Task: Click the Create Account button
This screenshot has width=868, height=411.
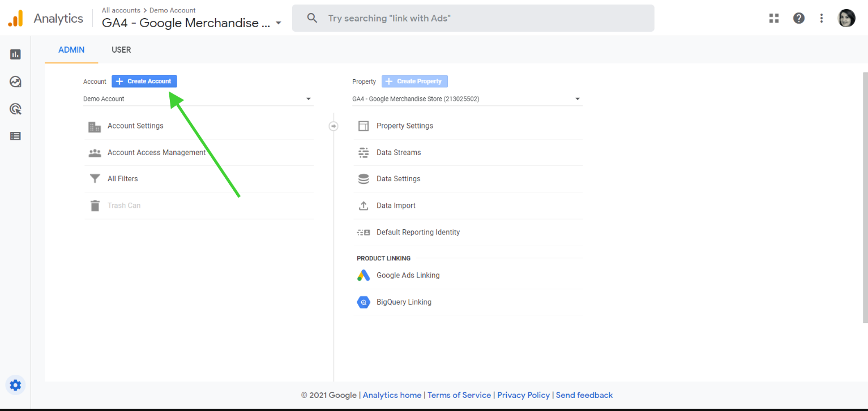Action: [x=144, y=82]
